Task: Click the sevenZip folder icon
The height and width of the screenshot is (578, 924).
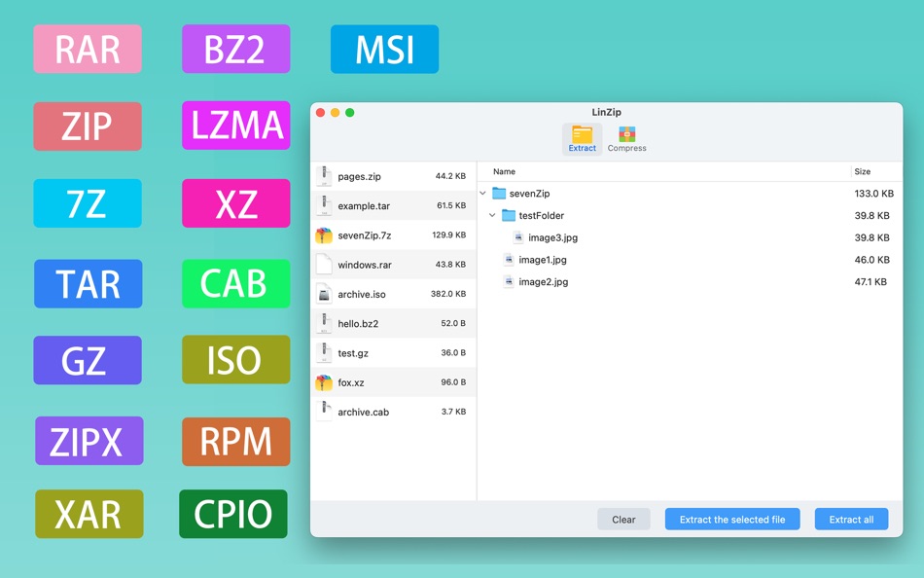Action: click(499, 193)
